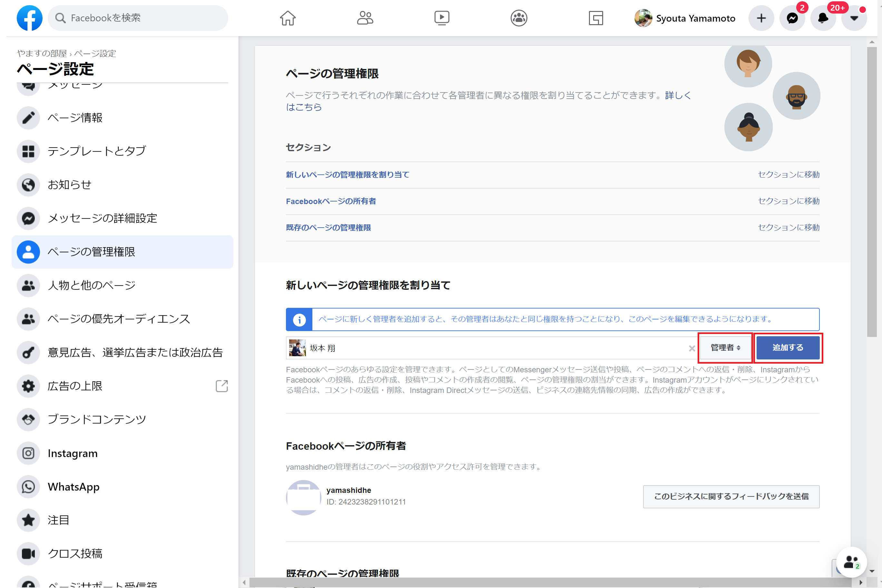The width and height of the screenshot is (882, 588).
Task: Open 注目 settings
Action: coord(122,520)
